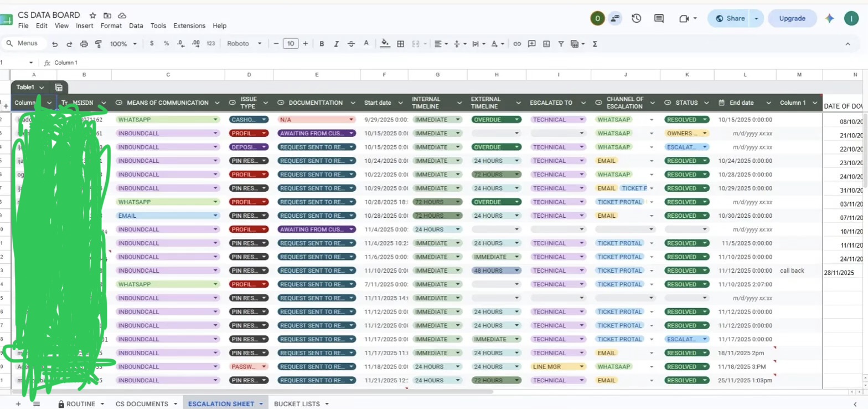Open the Roboto font family dropdown
868x409 pixels.
point(244,44)
